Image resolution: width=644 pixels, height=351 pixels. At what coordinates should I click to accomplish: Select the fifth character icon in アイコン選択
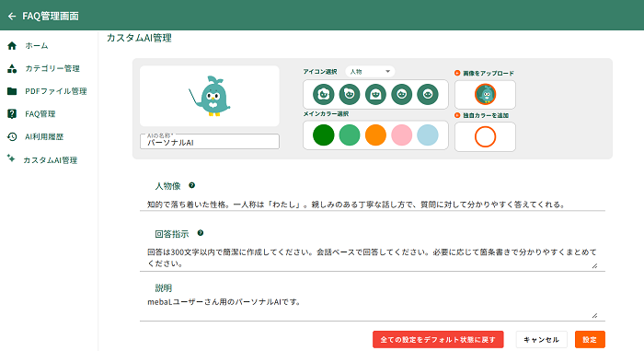coord(428,94)
